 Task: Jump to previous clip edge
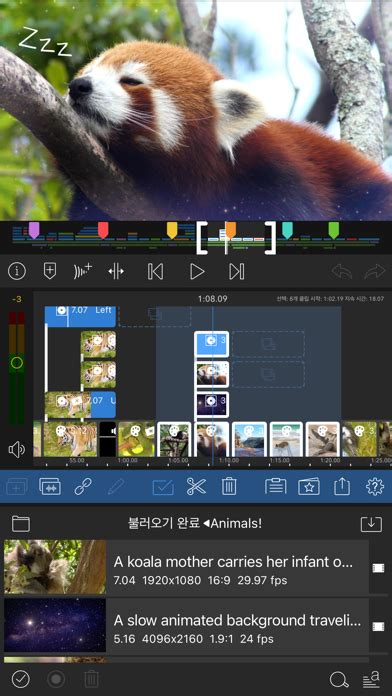tap(155, 271)
